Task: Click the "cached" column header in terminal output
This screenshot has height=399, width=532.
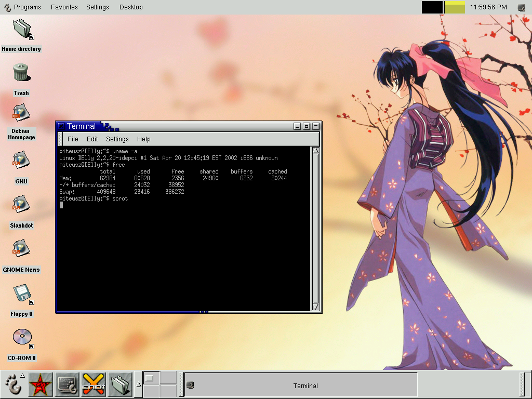Action: [277, 171]
